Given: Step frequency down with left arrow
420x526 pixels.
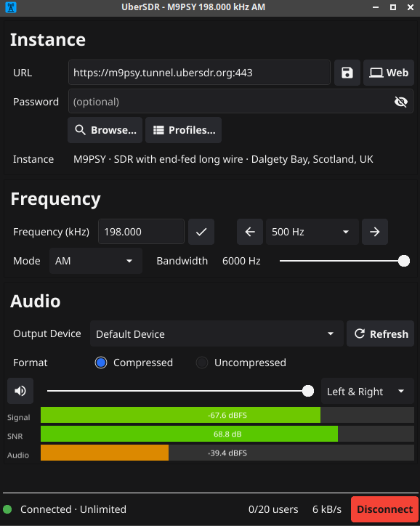Looking at the screenshot, I should pyautogui.click(x=250, y=232).
